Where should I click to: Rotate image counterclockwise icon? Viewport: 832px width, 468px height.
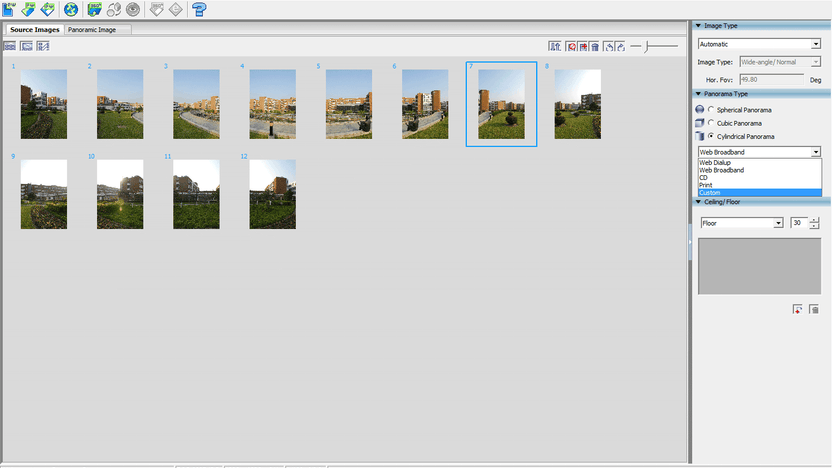[x=609, y=47]
